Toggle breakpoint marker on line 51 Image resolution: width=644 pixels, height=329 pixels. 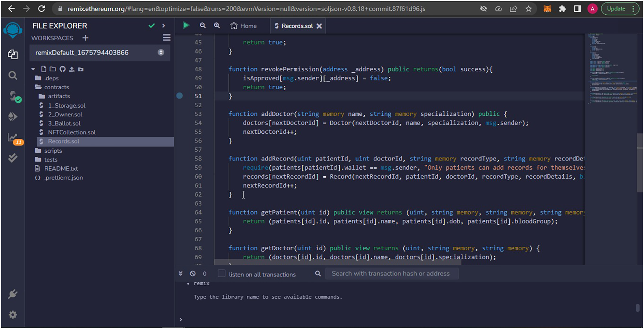(180, 96)
